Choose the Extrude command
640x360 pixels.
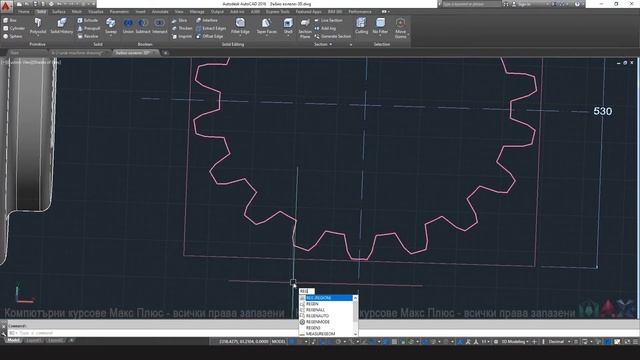point(88,20)
